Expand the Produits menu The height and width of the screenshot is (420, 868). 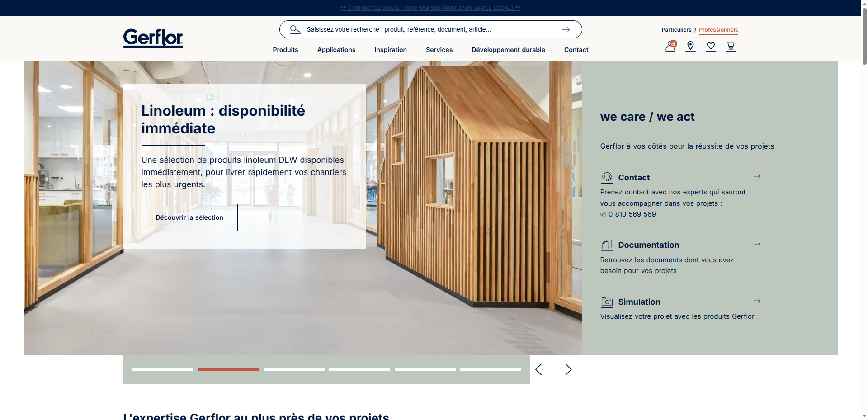pos(285,50)
